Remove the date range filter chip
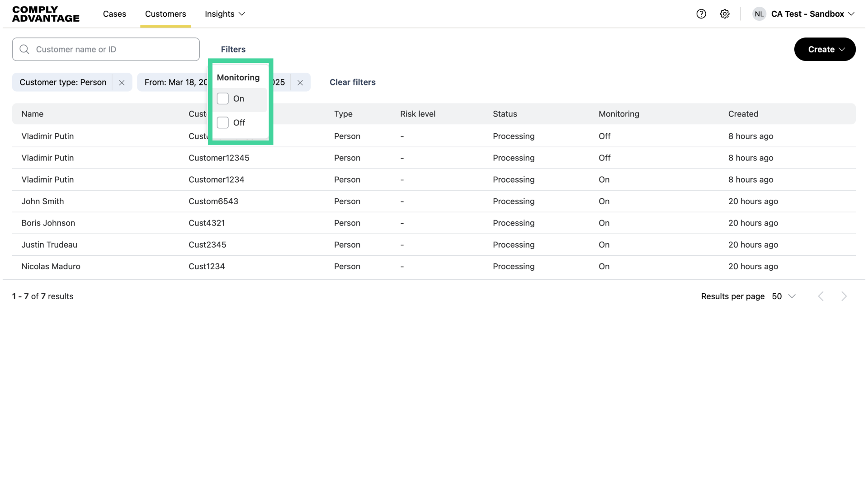This screenshot has width=868, height=488. click(300, 83)
